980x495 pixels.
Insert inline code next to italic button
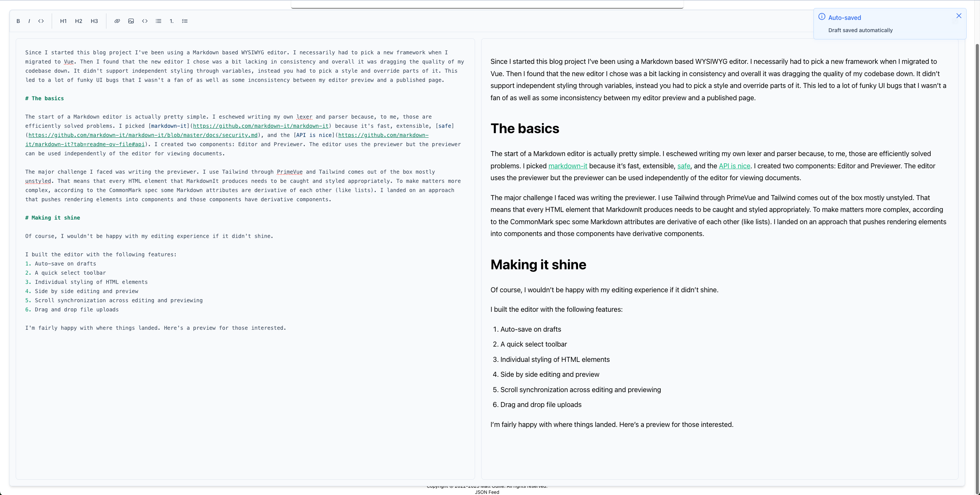[x=41, y=21]
